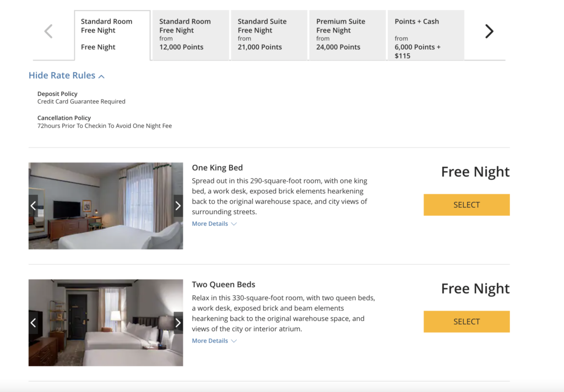Click the right arrow to view more rate tabs
Screen dimensions: 564x392
pos(489,31)
